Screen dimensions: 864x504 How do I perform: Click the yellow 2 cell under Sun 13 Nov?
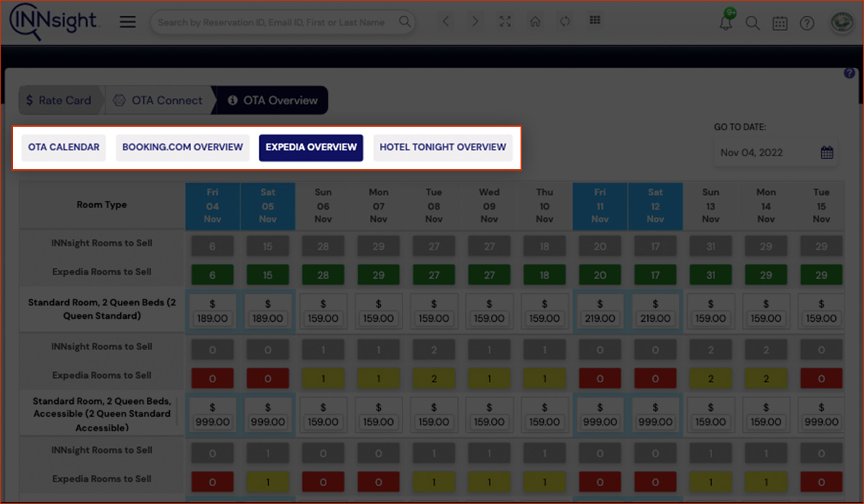coord(711,379)
